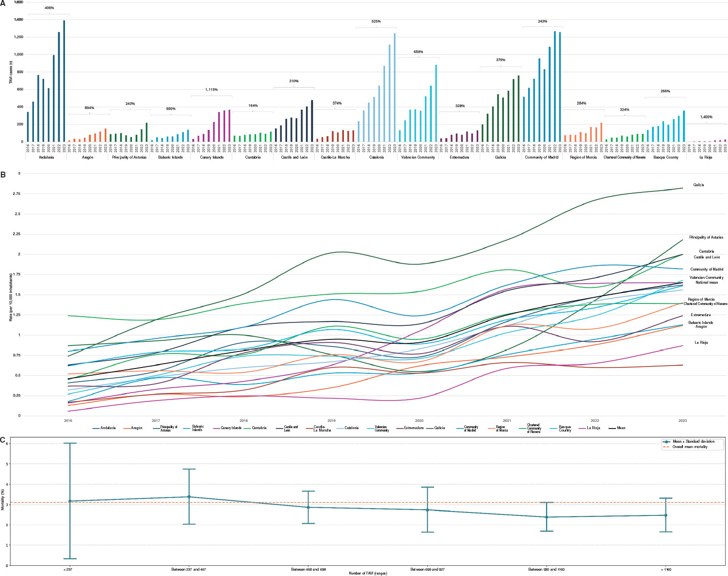Click the panel A letter label
The width and height of the screenshot is (728, 576).
(3, 3)
